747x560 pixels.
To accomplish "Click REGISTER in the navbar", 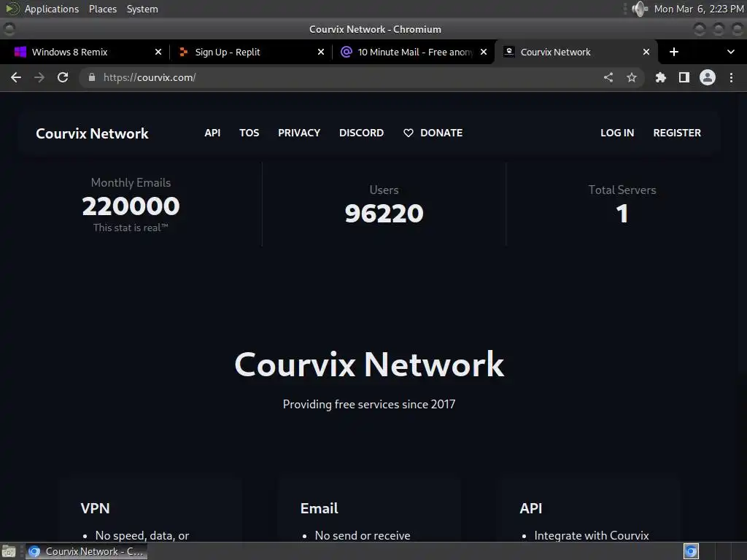I will tap(677, 133).
